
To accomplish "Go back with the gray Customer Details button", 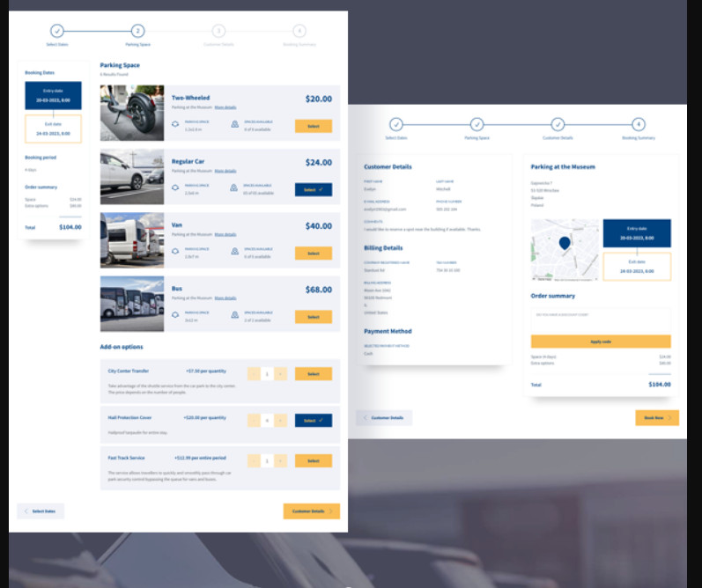I will 384,417.
